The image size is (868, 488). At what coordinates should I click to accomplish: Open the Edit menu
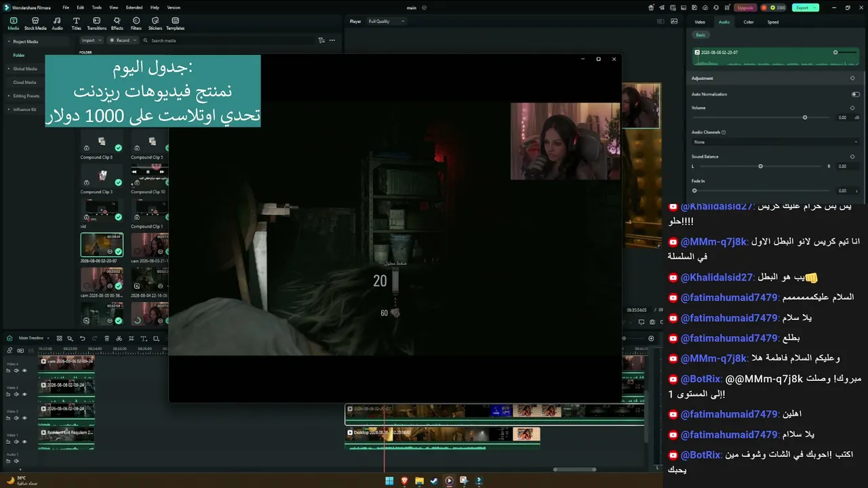coord(80,7)
